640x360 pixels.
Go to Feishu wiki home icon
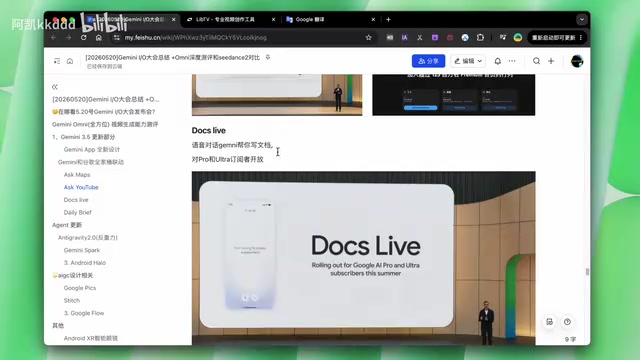click(70, 61)
